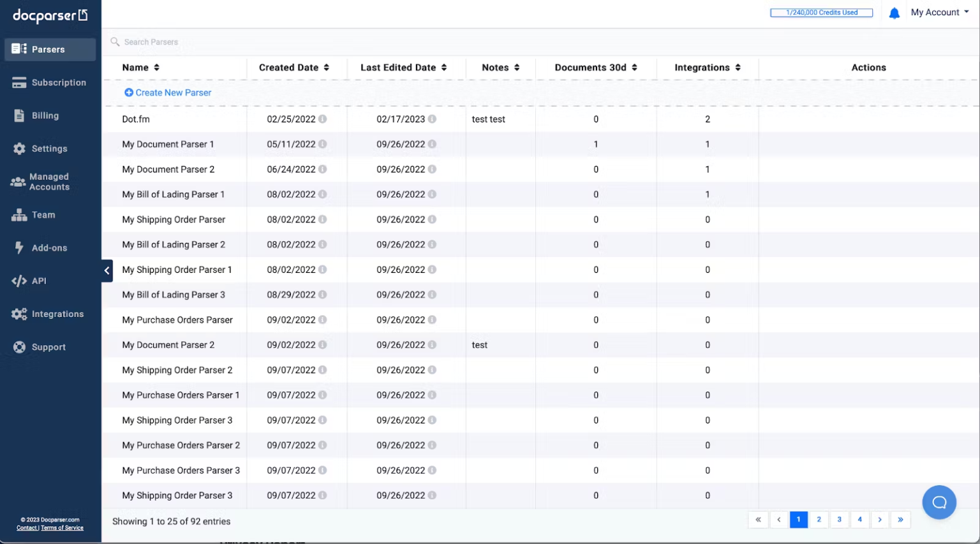Open the API sidebar item
The width and height of the screenshot is (980, 544).
coord(41,281)
